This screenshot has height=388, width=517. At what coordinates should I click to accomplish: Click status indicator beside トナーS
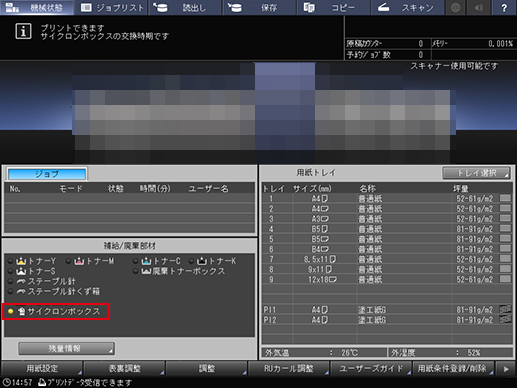pos(11,271)
